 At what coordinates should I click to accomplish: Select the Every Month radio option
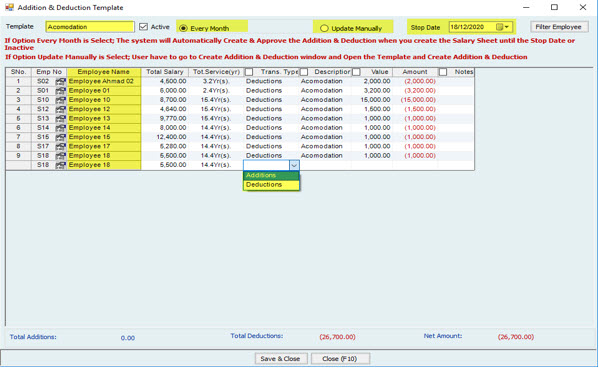[x=183, y=28]
